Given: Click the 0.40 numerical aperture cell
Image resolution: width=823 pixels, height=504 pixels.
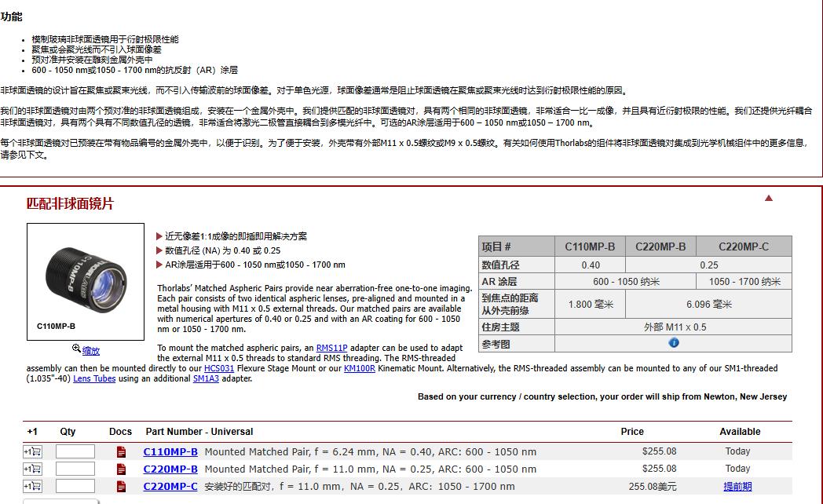Looking at the screenshot, I should click(x=591, y=265).
